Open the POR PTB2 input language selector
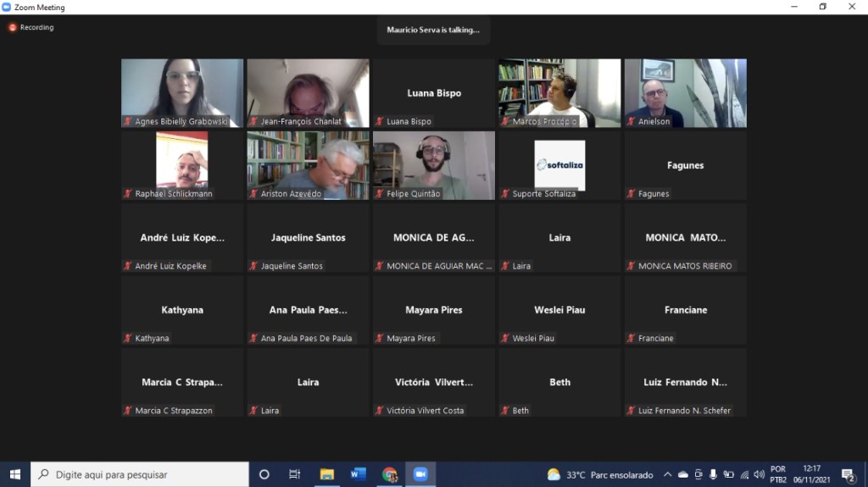Image resolution: width=868 pixels, height=487 pixels. [778, 474]
